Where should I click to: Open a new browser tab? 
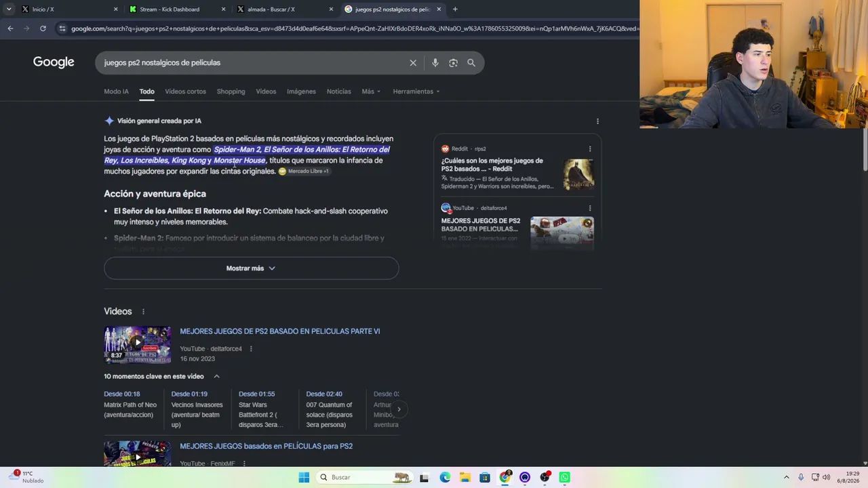(x=455, y=9)
